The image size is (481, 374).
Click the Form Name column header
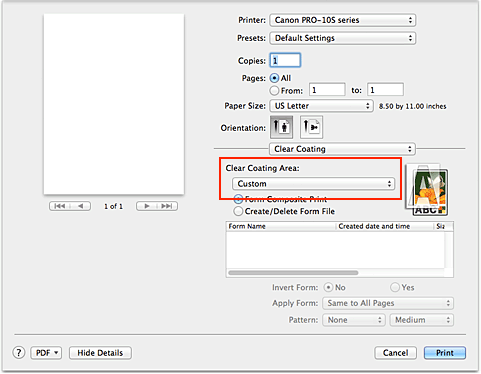tap(281, 226)
